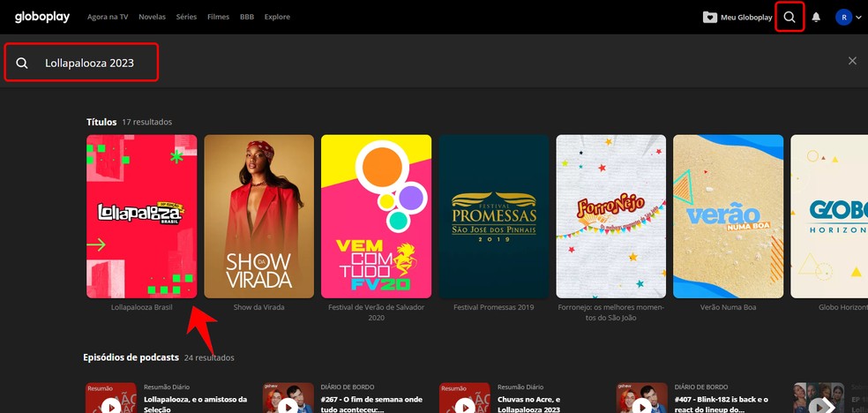Expand the profile menu chevron
This screenshot has width=868, height=413.
pos(858,18)
